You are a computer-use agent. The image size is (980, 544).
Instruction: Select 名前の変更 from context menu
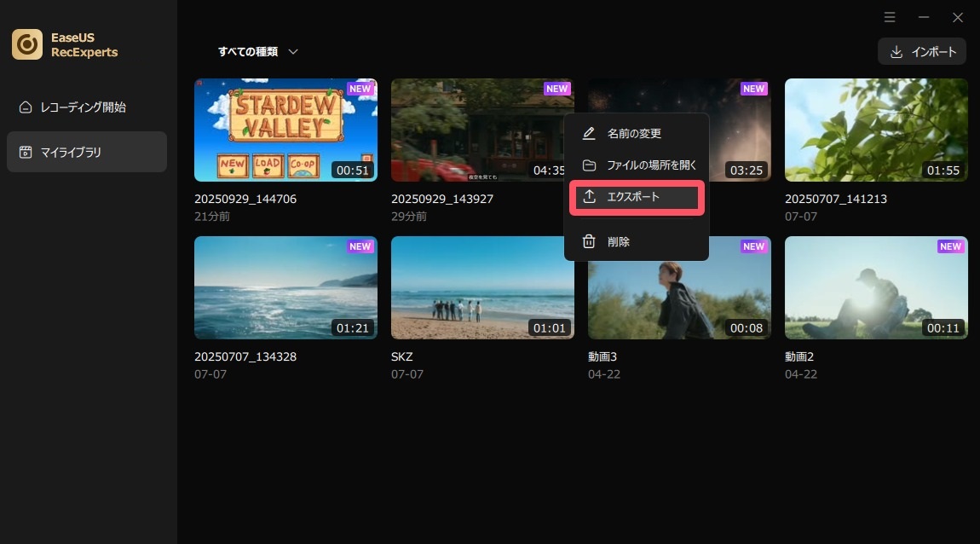pyautogui.click(x=634, y=134)
